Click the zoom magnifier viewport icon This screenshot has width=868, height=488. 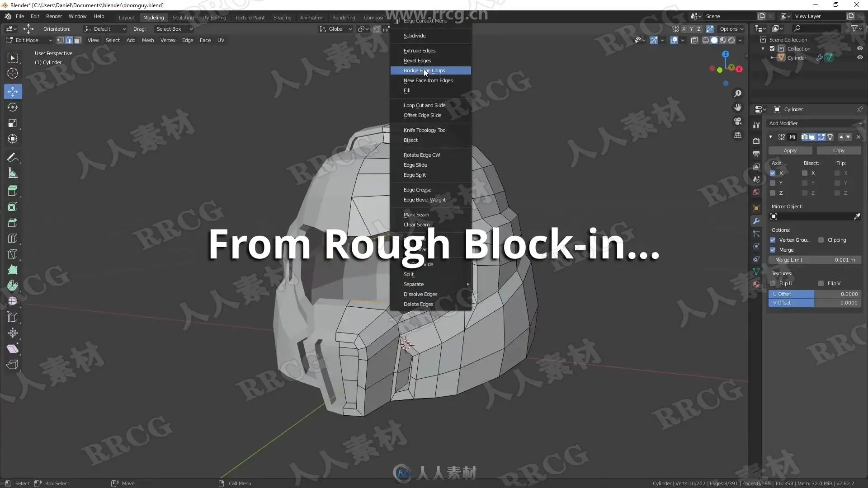click(x=738, y=94)
